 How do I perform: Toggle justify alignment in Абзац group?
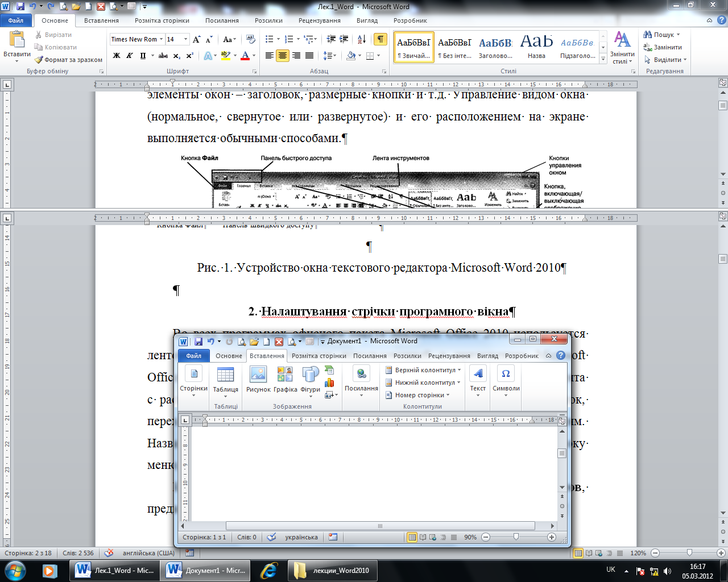(x=309, y=56)
